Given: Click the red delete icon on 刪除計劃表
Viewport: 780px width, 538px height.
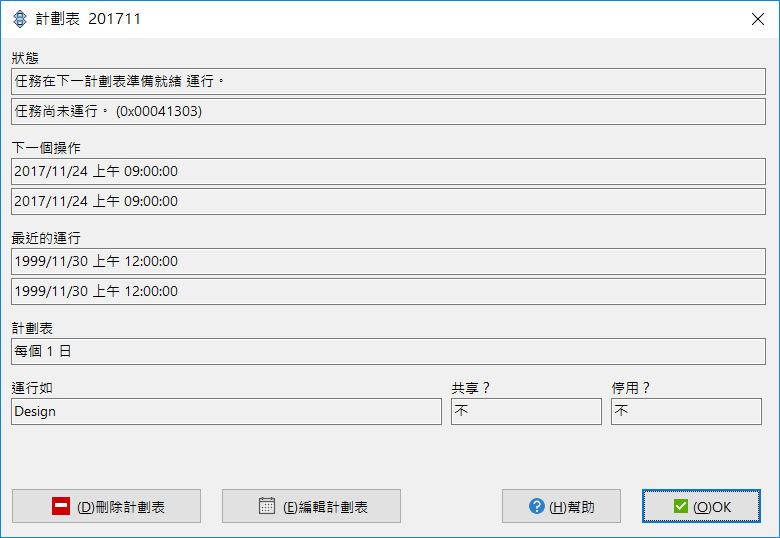Looking at the screenshot, I should coord(61,506).
